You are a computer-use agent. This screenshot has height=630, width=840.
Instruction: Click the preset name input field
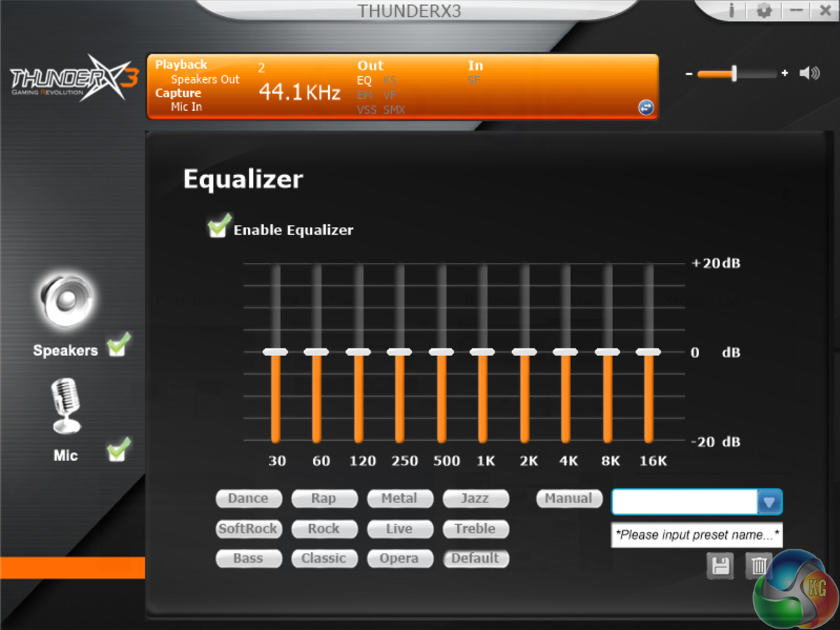pyautogui.click(x=696, y=535)
